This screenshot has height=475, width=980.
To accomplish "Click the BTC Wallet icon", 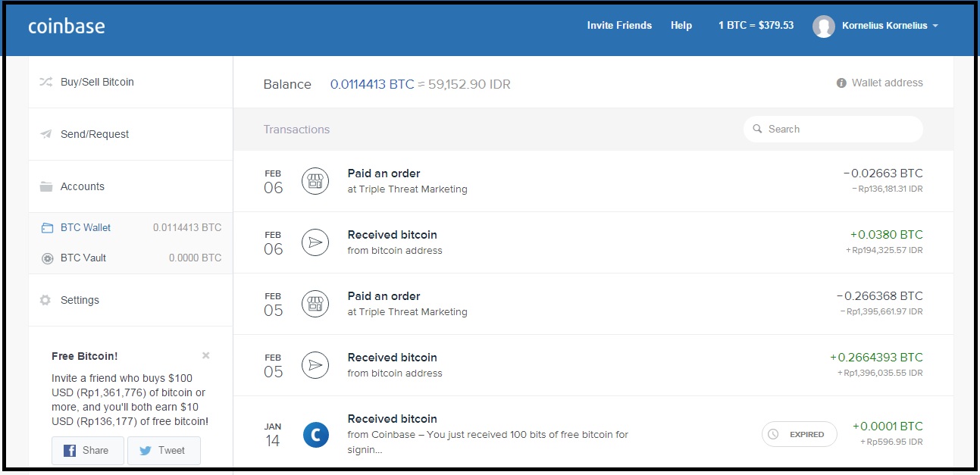I will [x=47, y=227].
